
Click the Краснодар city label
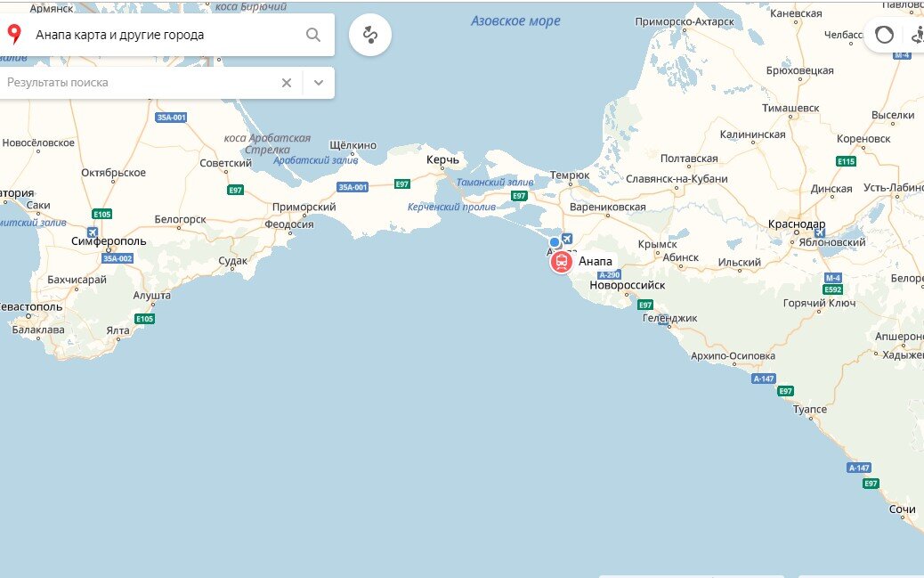click(x=796, y=224)
